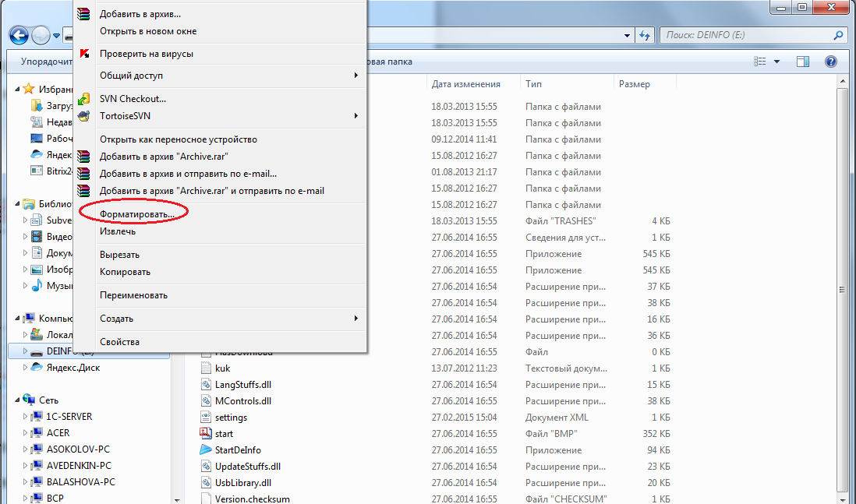Click the Back navigation arrow button

click(x=19, y=36)
